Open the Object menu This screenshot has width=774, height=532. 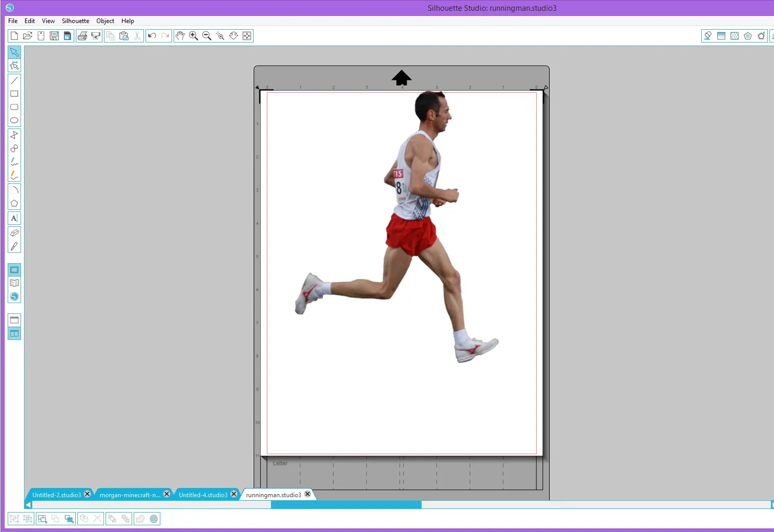pyautogui.click(x=105, y=20)
